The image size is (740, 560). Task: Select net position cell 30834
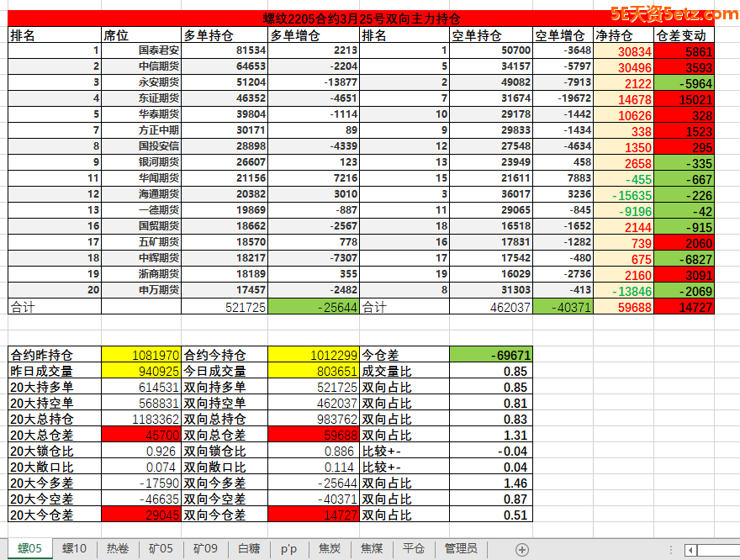623,51
